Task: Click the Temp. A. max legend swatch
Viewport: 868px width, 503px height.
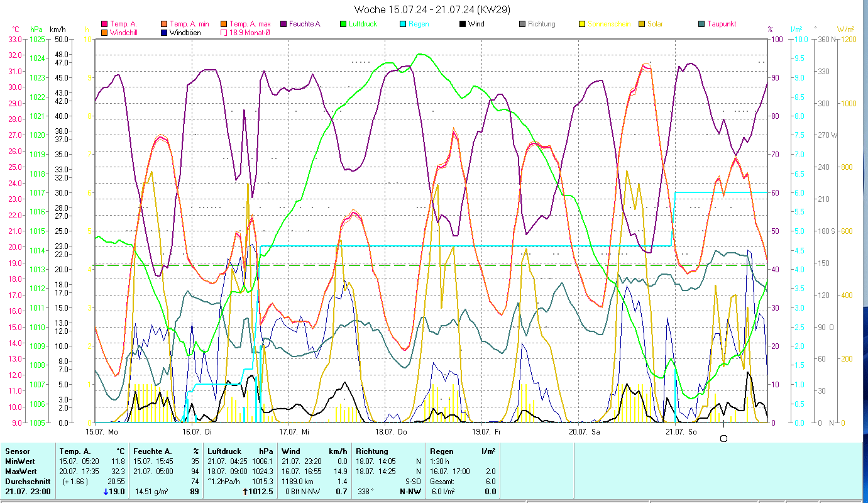Action: 223,24
